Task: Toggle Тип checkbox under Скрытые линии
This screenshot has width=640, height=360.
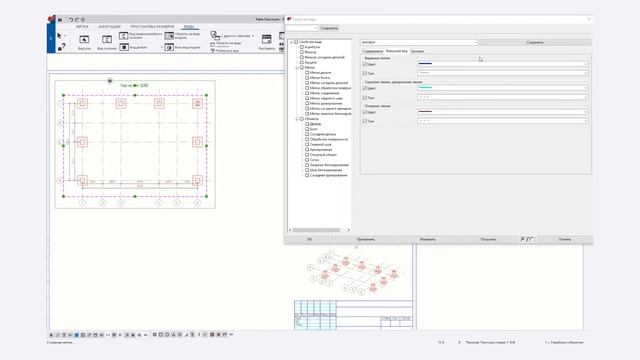Action: click(x=365, y=98)
